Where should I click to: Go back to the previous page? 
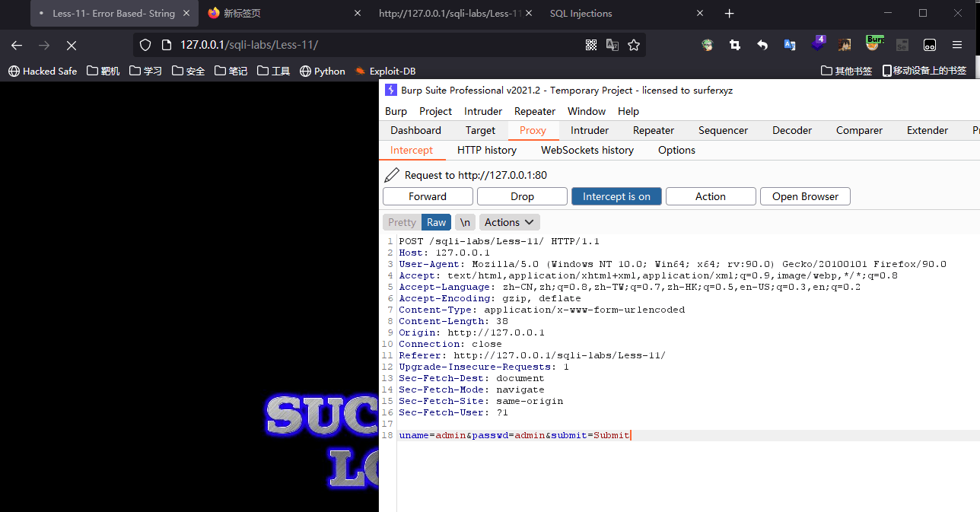coord(17,46)
